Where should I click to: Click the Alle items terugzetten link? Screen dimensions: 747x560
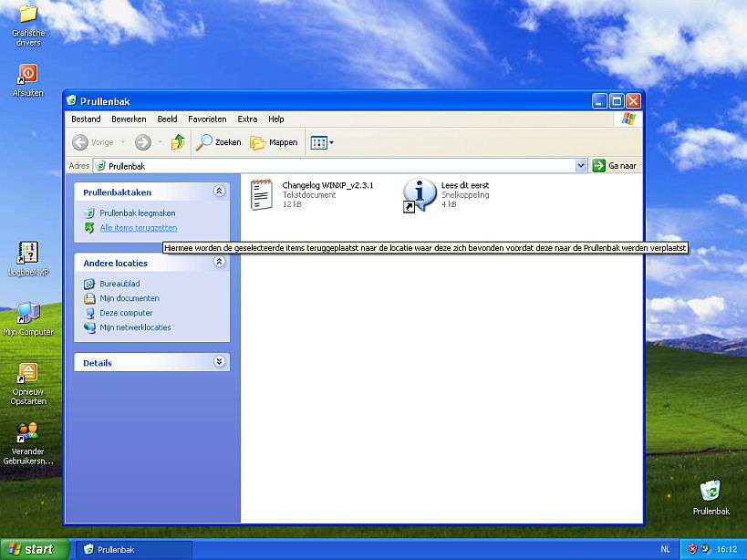click(138, 227)
